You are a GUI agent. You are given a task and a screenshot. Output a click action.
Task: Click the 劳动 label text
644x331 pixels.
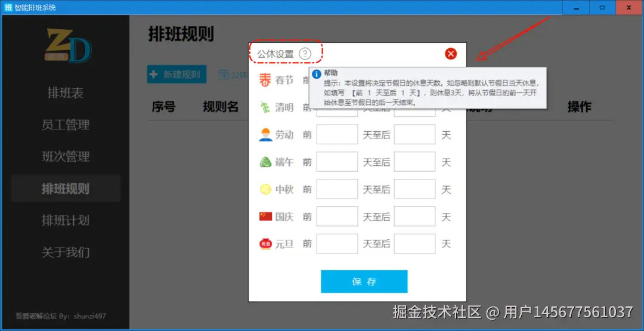284,135
